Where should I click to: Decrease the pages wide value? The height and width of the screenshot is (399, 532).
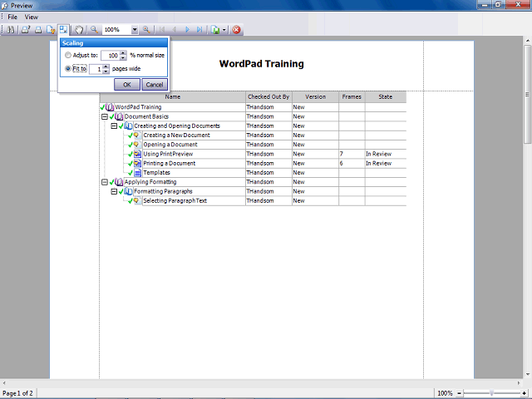point(106,71)
